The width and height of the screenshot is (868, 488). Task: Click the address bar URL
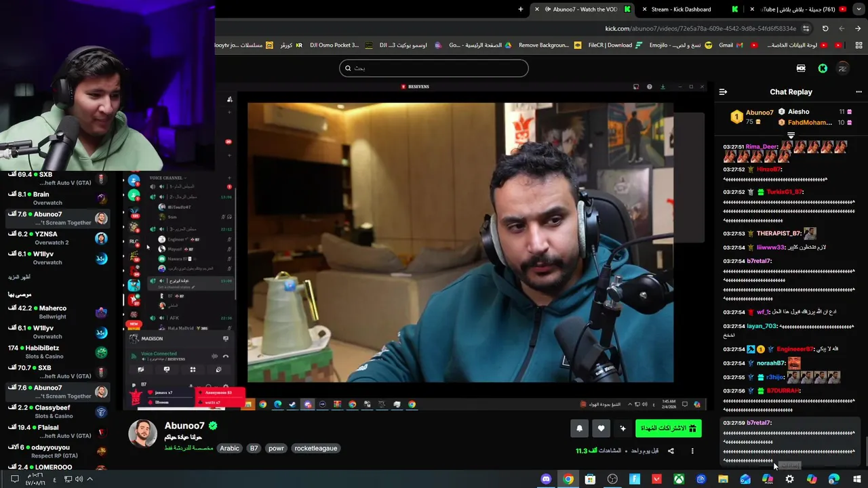[x=701, y=28]
